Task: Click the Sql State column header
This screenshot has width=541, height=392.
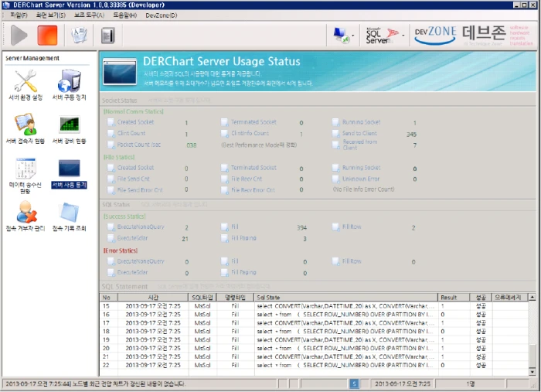Action: 345,298
